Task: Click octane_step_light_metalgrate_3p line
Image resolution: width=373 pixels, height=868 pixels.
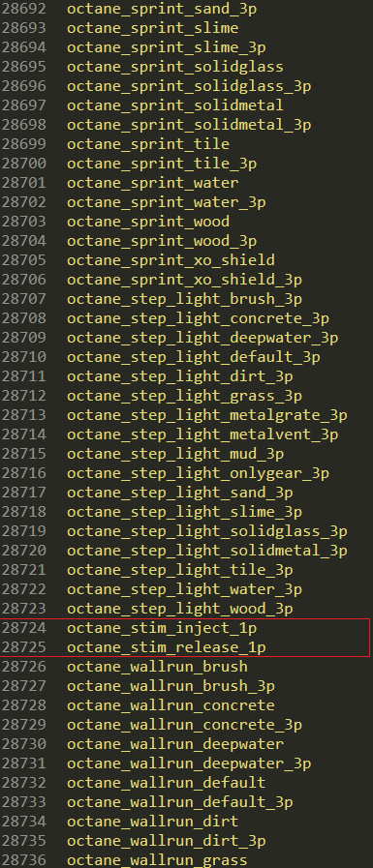Action: (207, 415)
